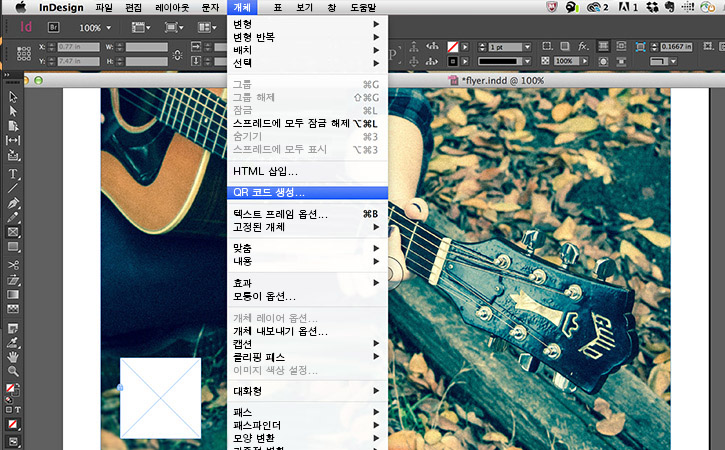Open the screen mode dropdown in the top bar
725x450 pixels.
[x=174, y=28]
